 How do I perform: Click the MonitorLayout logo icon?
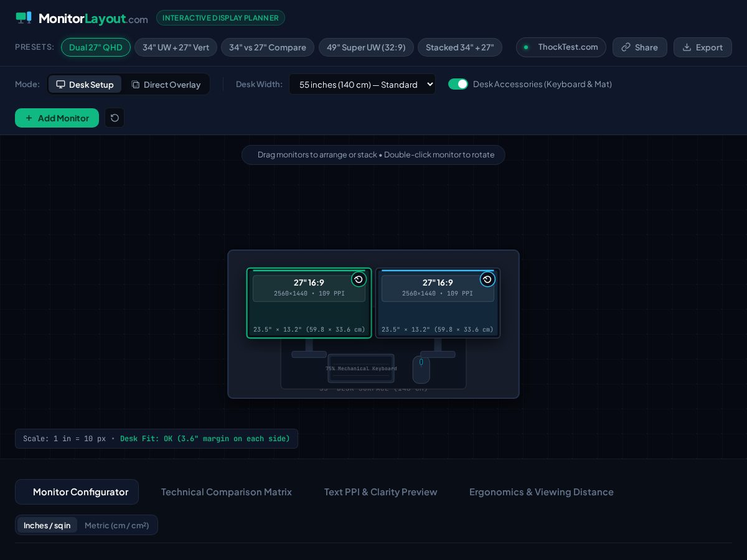pos(24,17)
